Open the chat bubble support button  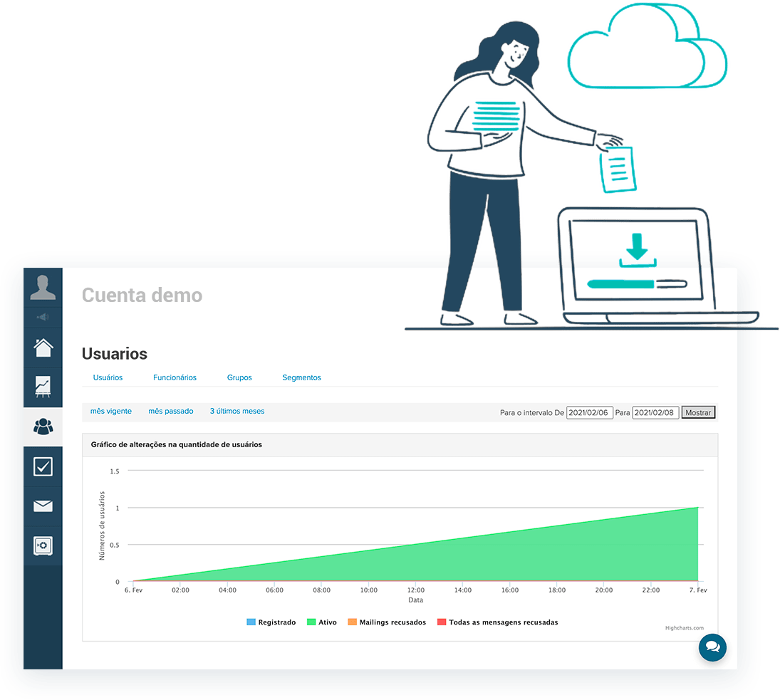click(x=712, y=647)
